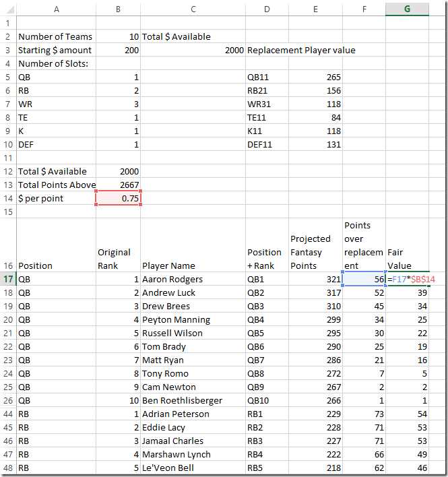The image size is (448, 477).
Task: Click 'Points over replacement' heading
Action: [x=363, y=245]
